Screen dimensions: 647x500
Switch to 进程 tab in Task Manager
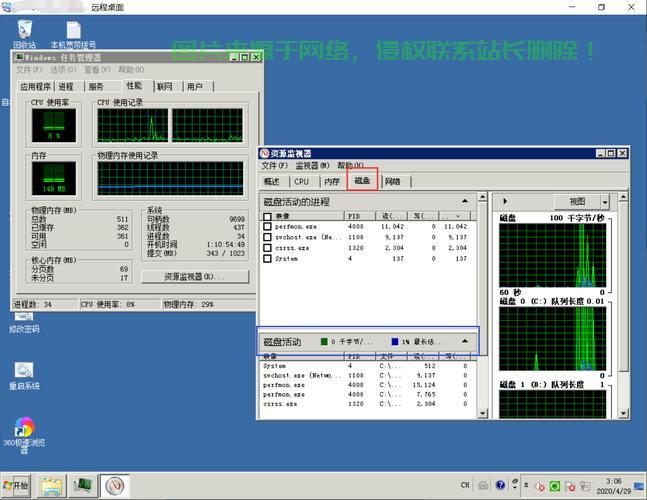click(x=66, y=87)
